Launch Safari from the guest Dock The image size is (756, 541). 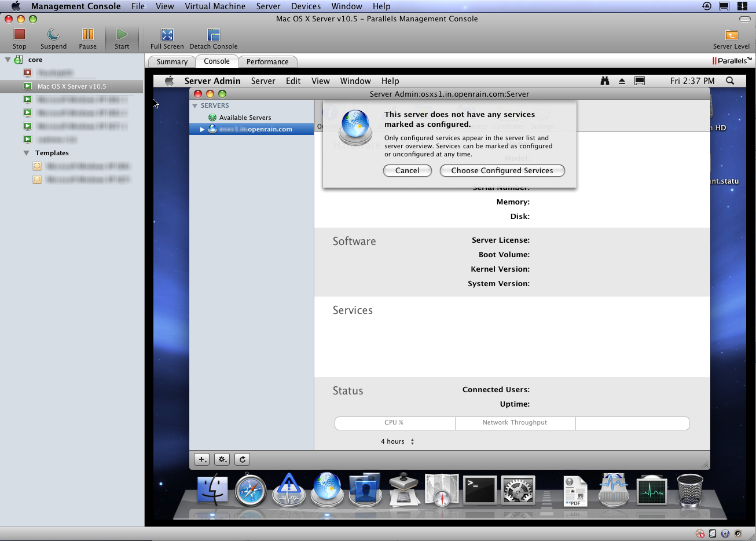[251, 491]
